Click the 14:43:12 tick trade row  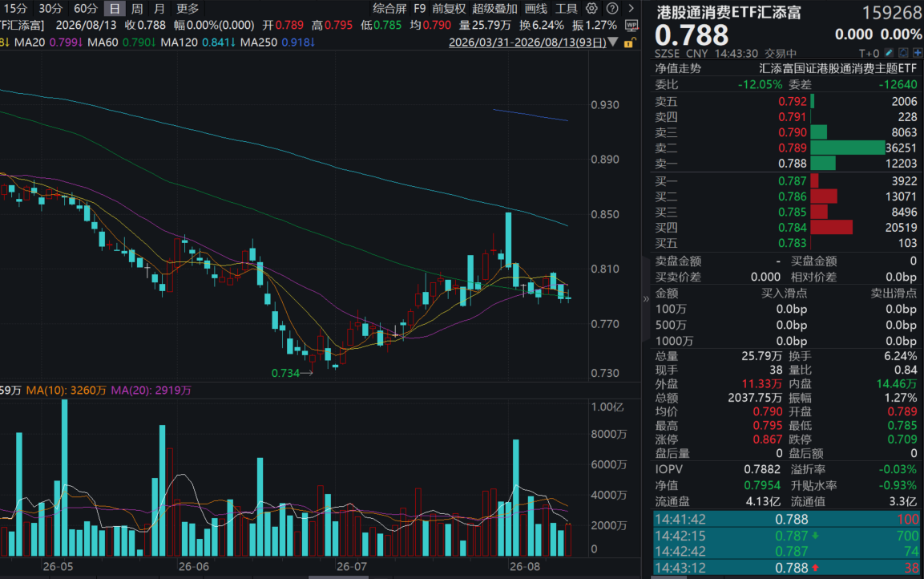[787, 568]
